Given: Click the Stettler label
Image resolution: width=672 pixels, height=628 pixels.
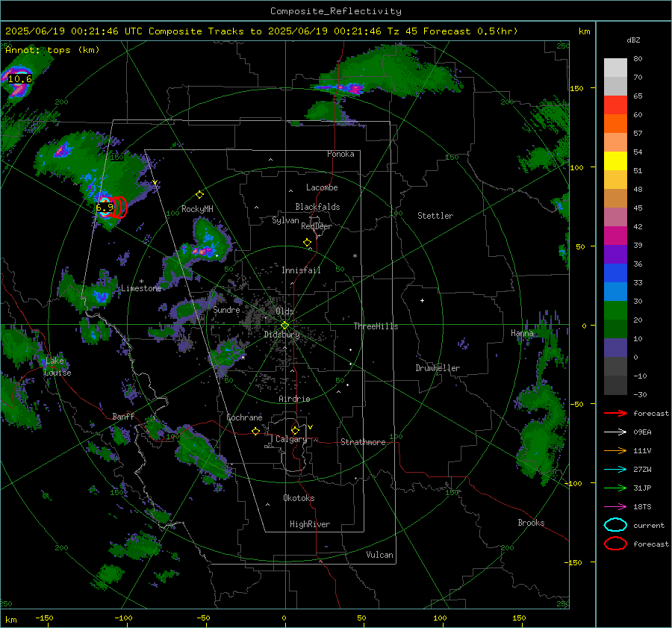Looking at the screenshot, I should (435, 216).
